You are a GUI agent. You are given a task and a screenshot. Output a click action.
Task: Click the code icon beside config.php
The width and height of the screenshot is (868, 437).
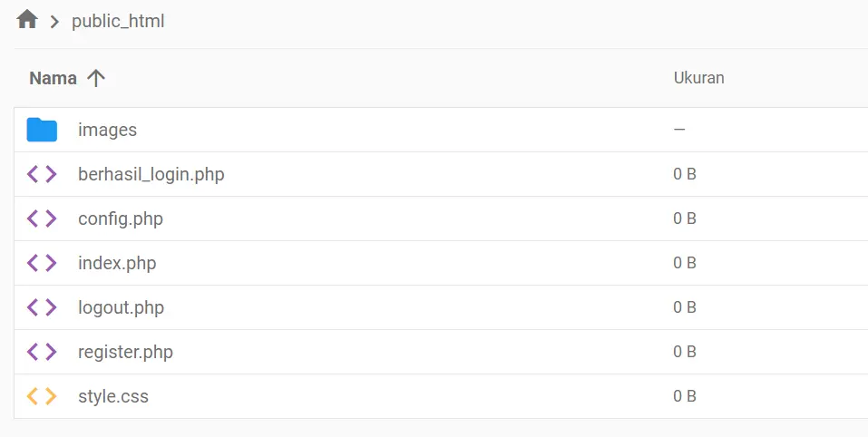(42, 218)
